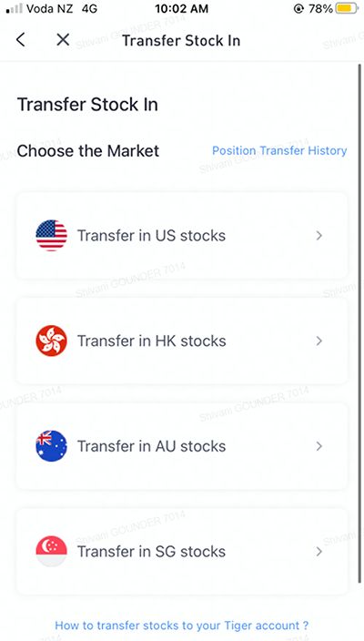The height and width of the screenshot is (641, 364).
Task: Open How to transfer stocks help link
Action: 182,626
